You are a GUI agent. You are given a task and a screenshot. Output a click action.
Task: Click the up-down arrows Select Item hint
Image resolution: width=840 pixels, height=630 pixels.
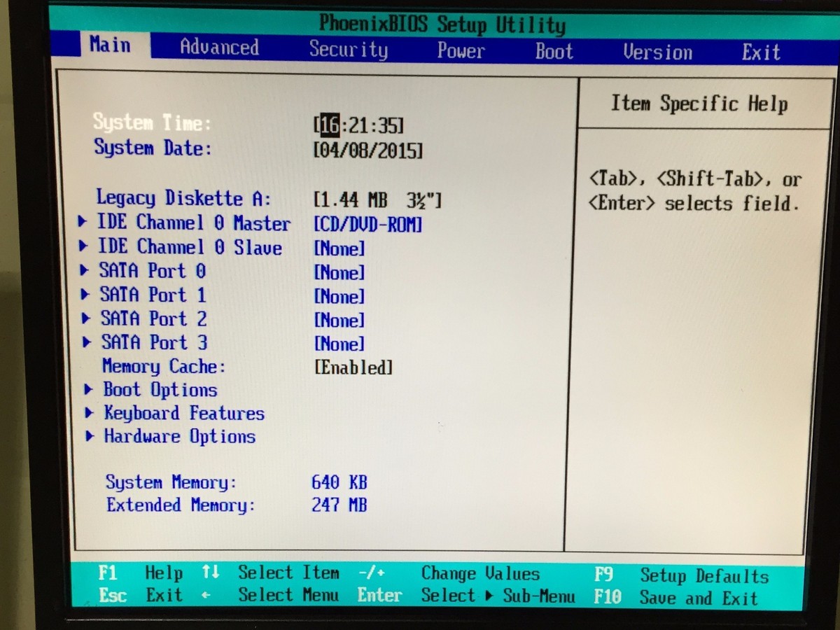pos(270,573)
